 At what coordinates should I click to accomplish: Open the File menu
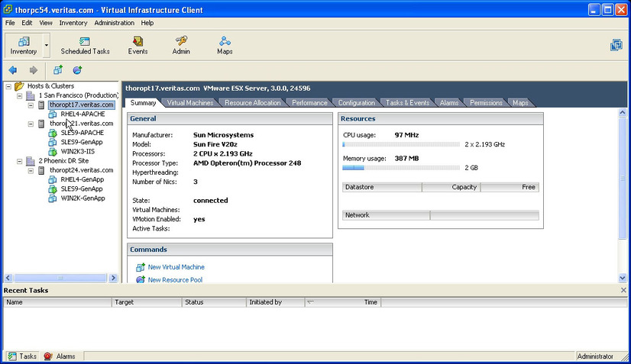click(x=10, y=23)
